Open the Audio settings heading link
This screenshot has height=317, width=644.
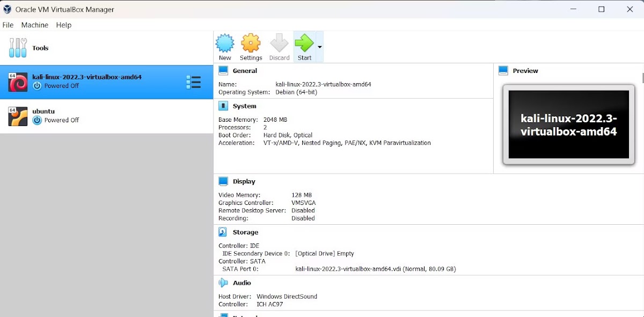(242, 283)
